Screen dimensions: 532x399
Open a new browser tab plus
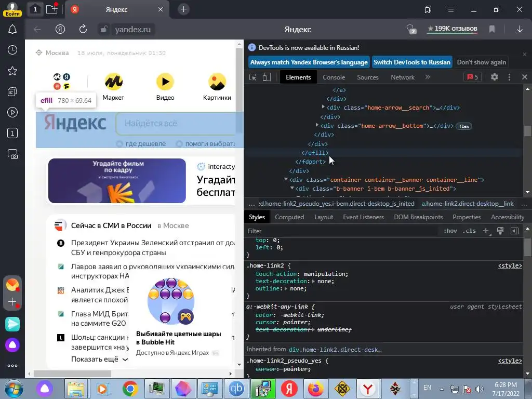coord(183,9)
